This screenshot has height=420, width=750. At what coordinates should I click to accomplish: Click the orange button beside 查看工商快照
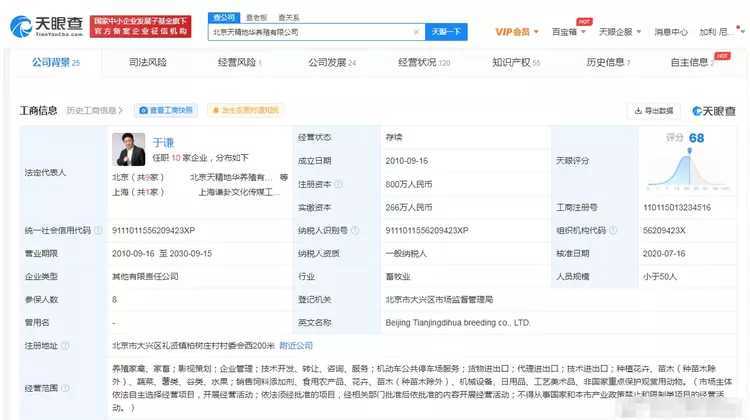[x=245, y=111]
